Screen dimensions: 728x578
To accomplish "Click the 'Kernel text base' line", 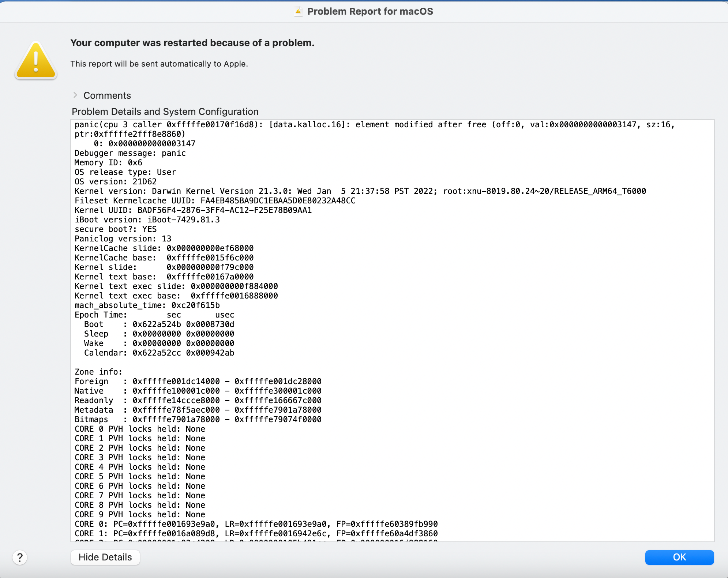I will [x=164, y=277].
